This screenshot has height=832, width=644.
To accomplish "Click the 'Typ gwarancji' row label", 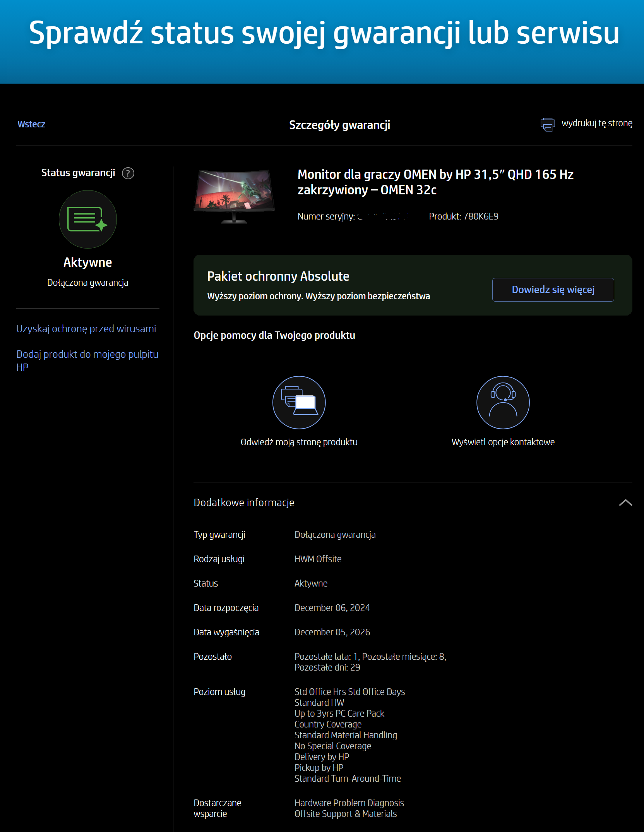I will point(219,535).
